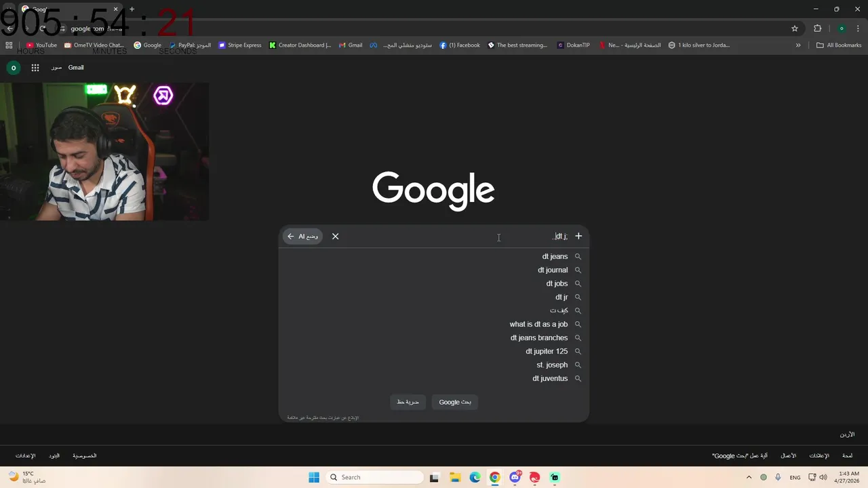Open the Google bookmark in bookmarks bar
The width and height of the screenshot is (868, 488).
point(147,45)
